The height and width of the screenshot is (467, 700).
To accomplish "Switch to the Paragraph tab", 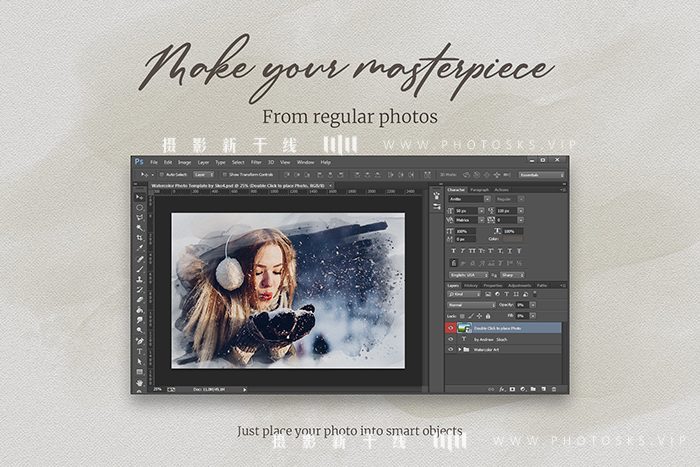I will (479, 190).
